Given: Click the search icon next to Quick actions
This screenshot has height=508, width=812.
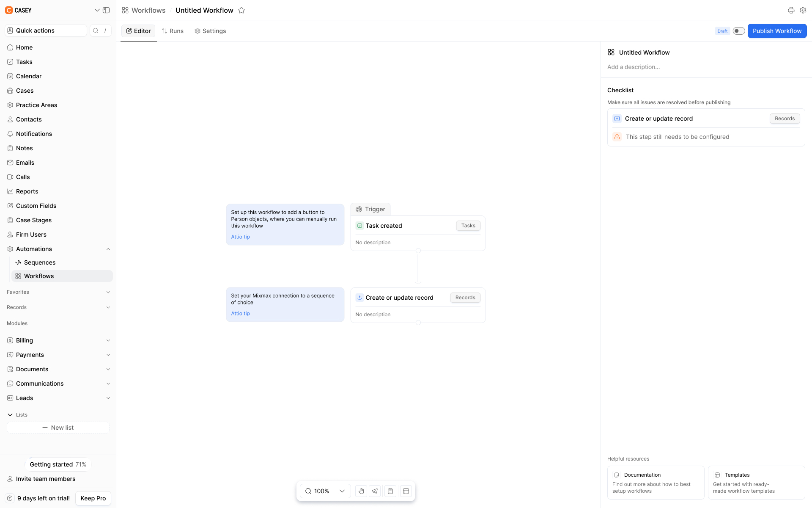Looking at the screenshot, I should point(96,30).
